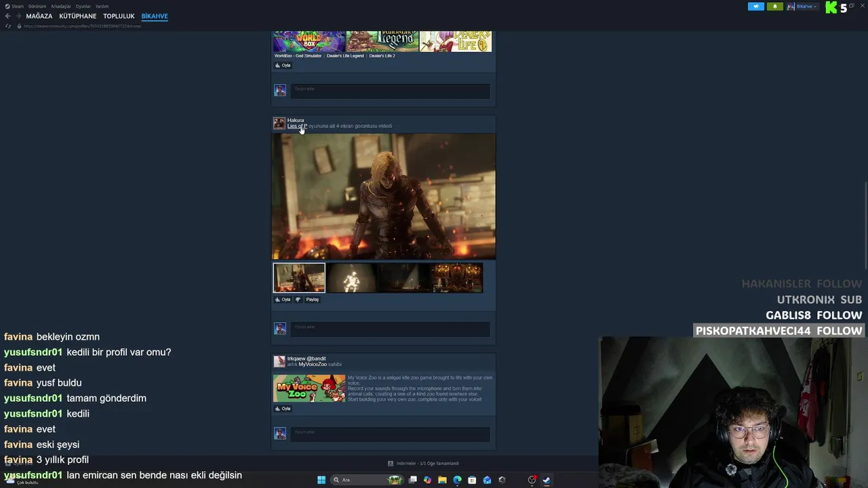Open the Dealer's Life Legend banner
868x488 pixels.
[382, 41]
